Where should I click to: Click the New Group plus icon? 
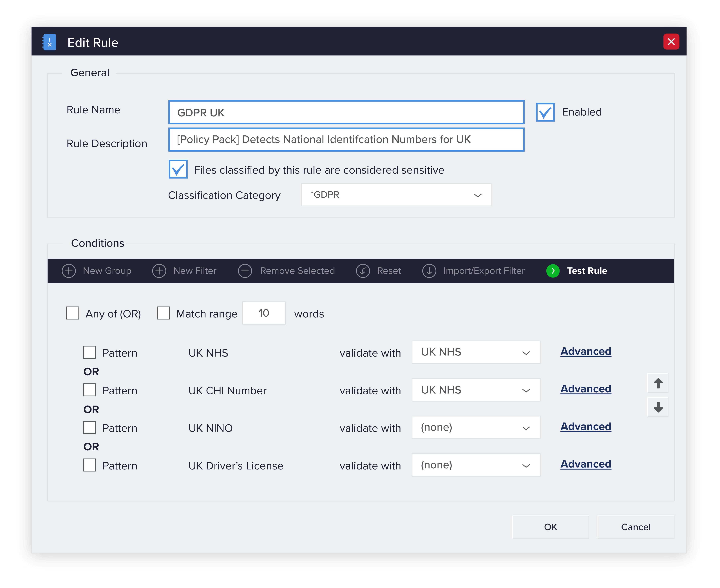pyautogui.click(x=69, y=271)
